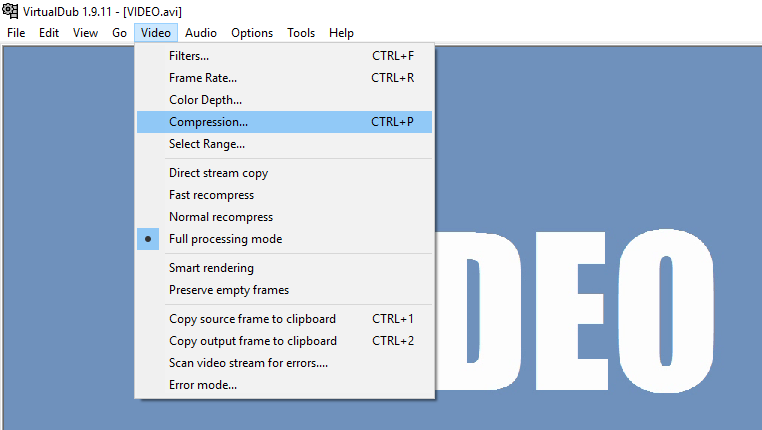Image resolution: width=762 pixels, height=430 pixels.
Task: Open the Color Depth... dialog entry
Action: pyautogui.click(x=284, y=100)
